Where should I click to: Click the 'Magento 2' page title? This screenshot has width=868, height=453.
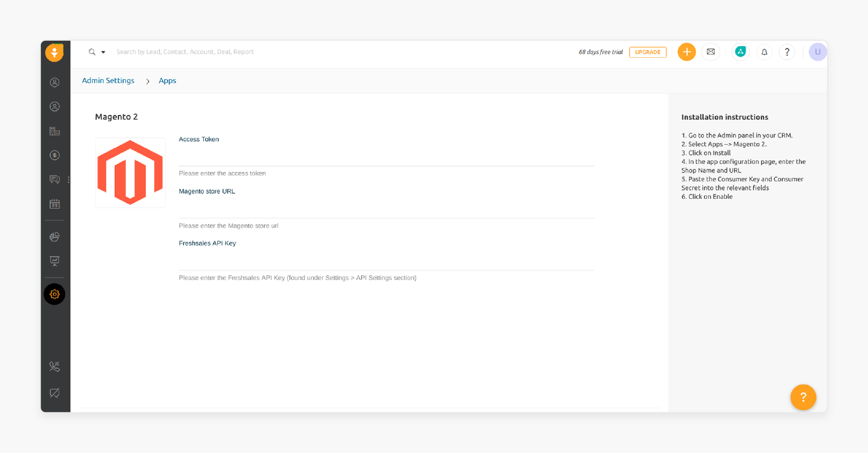(x=116, y=117)
